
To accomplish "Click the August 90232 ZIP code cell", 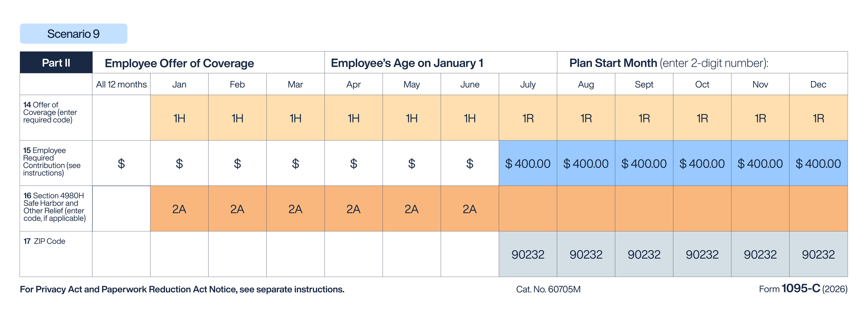I will (586, 254).
